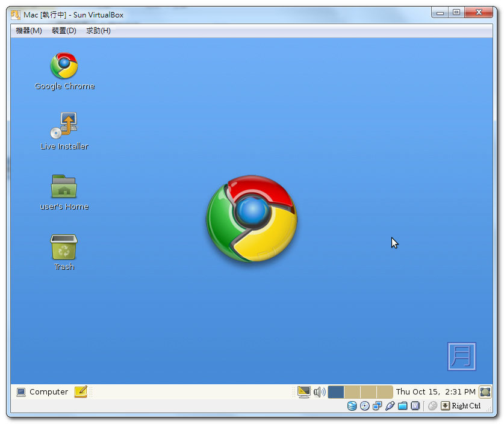Image resolution: width=504 pixels, height=424 pixels.
Task: Open the Computer main menu button
Action: pyautogui.click(x=42, y=392)
